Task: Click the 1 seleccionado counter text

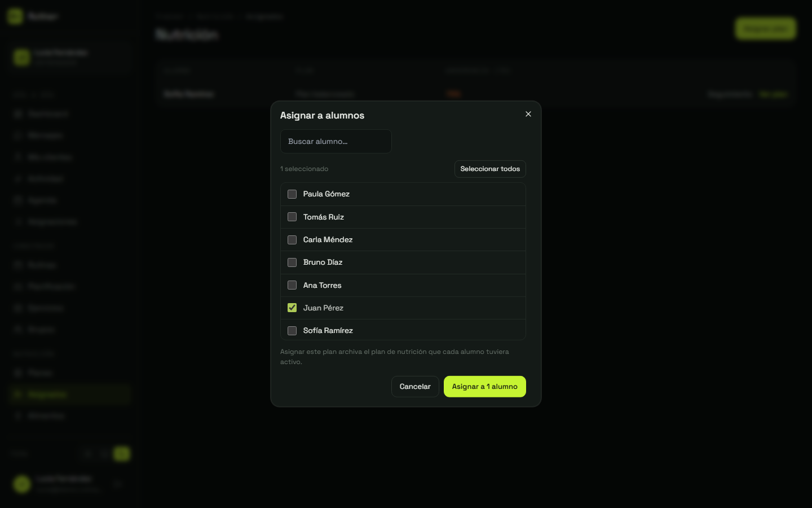Action: (304, 169)
